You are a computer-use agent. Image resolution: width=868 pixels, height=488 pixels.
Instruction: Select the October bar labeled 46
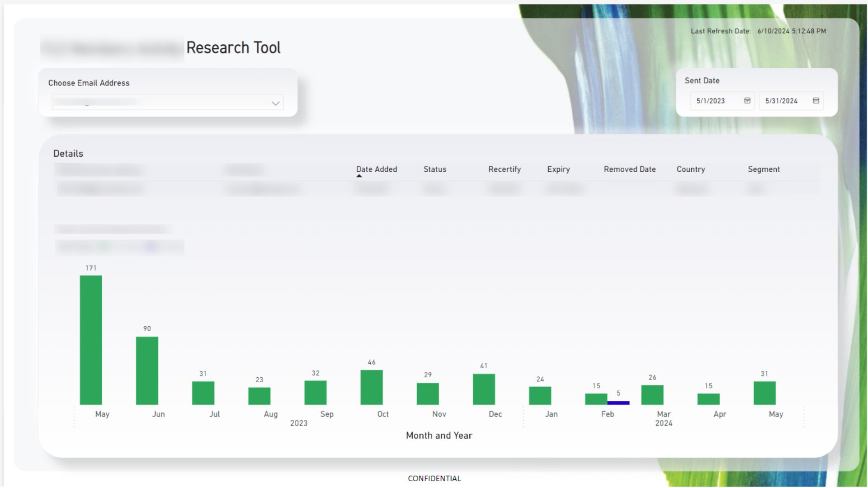click(x=372, y=387)
